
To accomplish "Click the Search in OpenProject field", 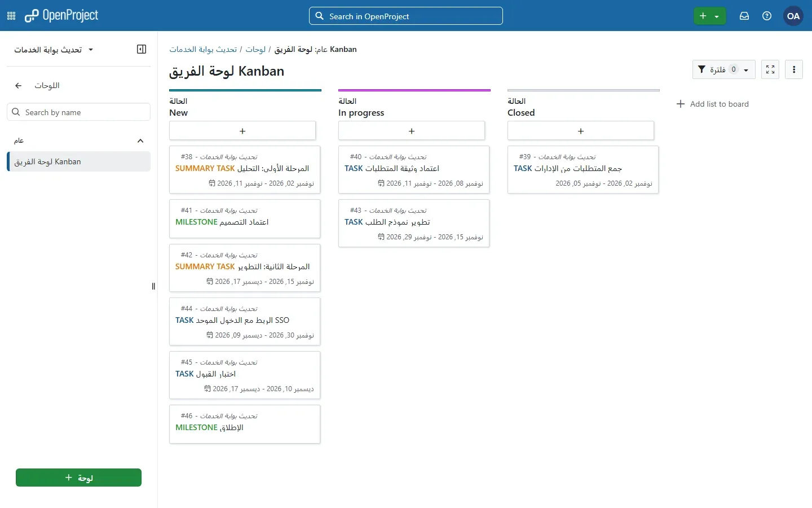I will [x=406, y=16].
